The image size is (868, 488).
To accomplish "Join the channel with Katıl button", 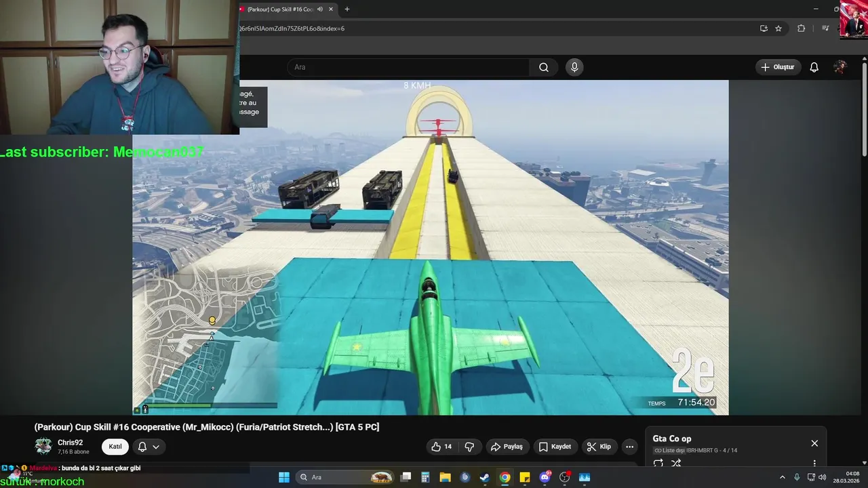I will pyautogui.click(x=115, y=447).
